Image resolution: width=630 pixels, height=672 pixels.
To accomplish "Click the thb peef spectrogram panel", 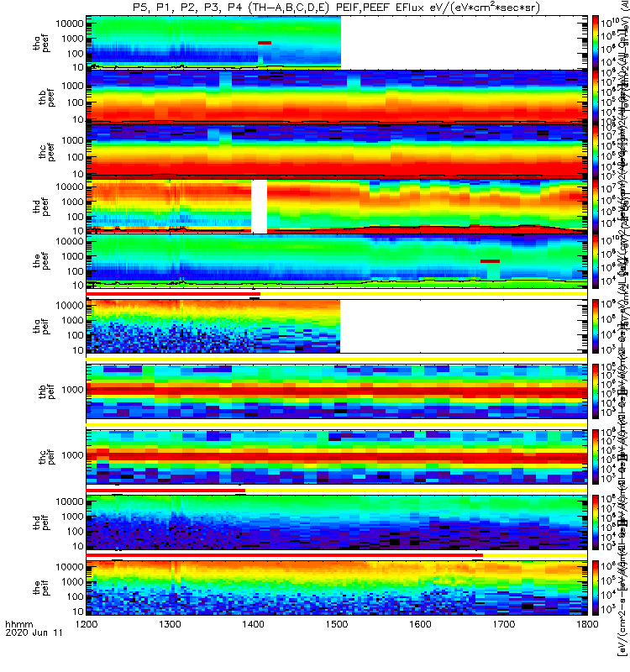I will (x=337, y=97).
